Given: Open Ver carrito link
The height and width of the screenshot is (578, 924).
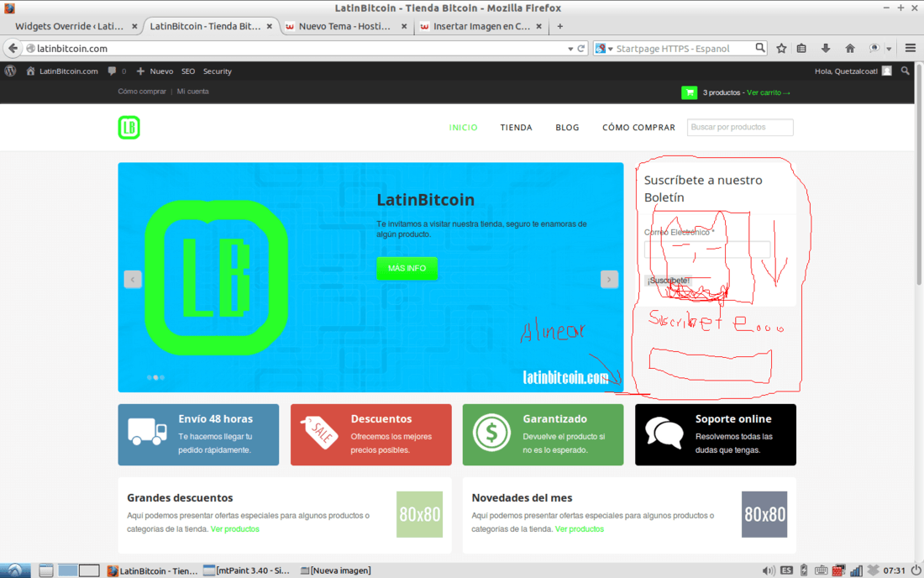Looking at the screenshot, I should coord(768,92).
